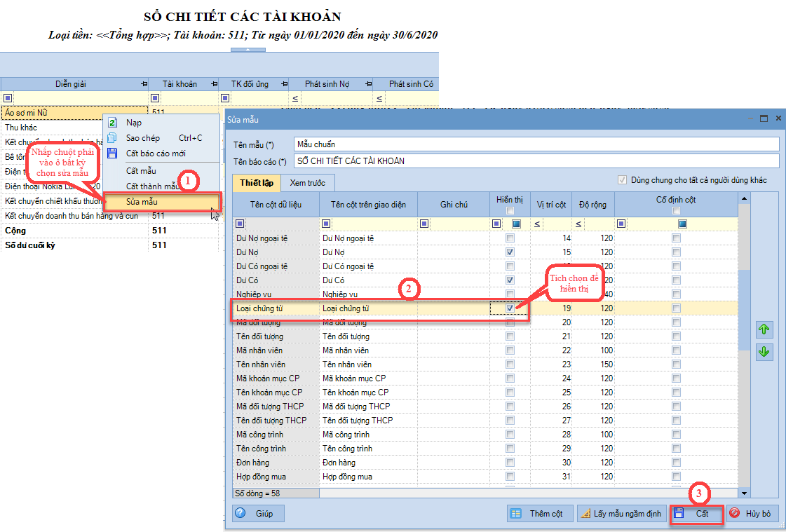Click the Tên mẫu input field
This screenshot has width=786, height=532.
[536, 144]
